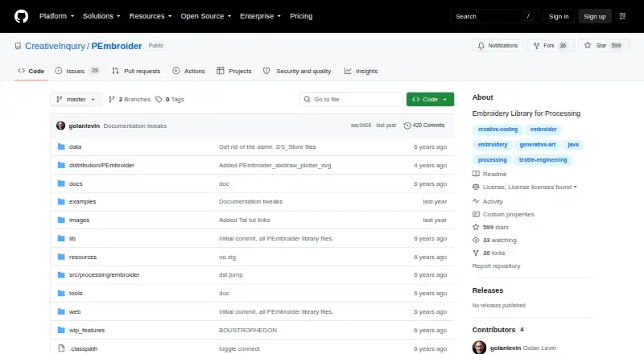This screenshot has width=644, height=354.
Task: Click the distribution/PEmbroider folder icon
Action: [x=61, y=165]
